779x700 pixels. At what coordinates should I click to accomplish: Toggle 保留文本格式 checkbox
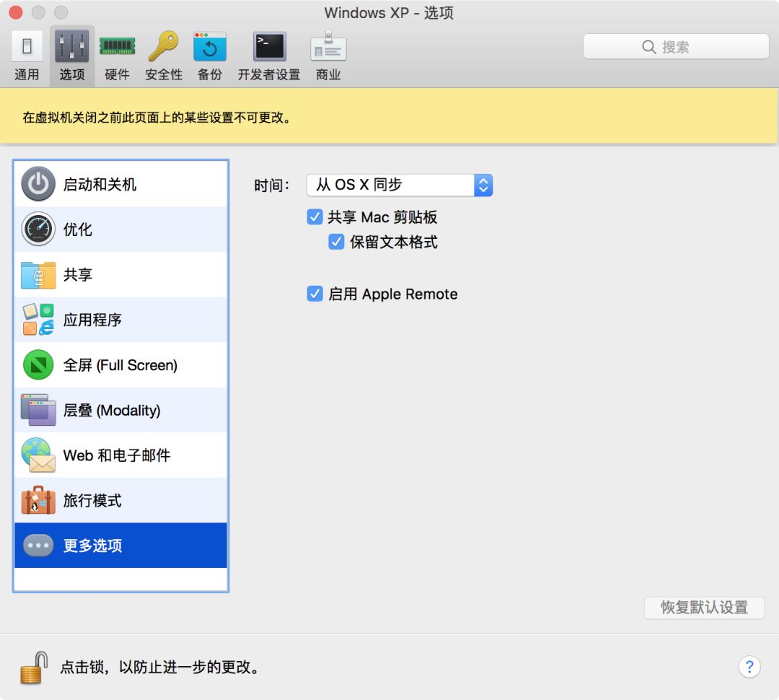pos(336,242)
